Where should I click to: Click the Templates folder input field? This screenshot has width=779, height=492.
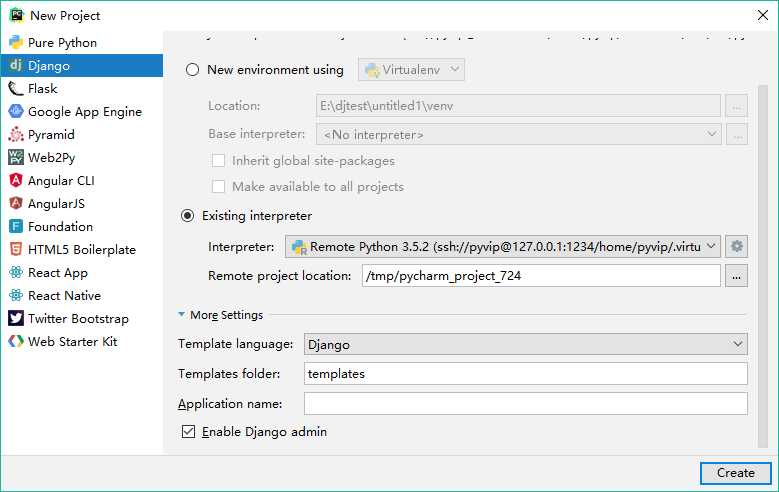point(525,374)
